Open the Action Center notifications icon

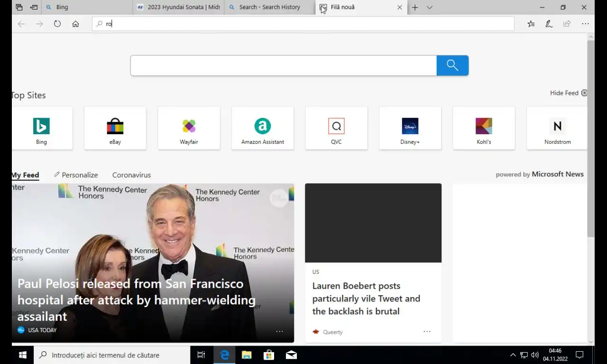[x=579, y=355]
